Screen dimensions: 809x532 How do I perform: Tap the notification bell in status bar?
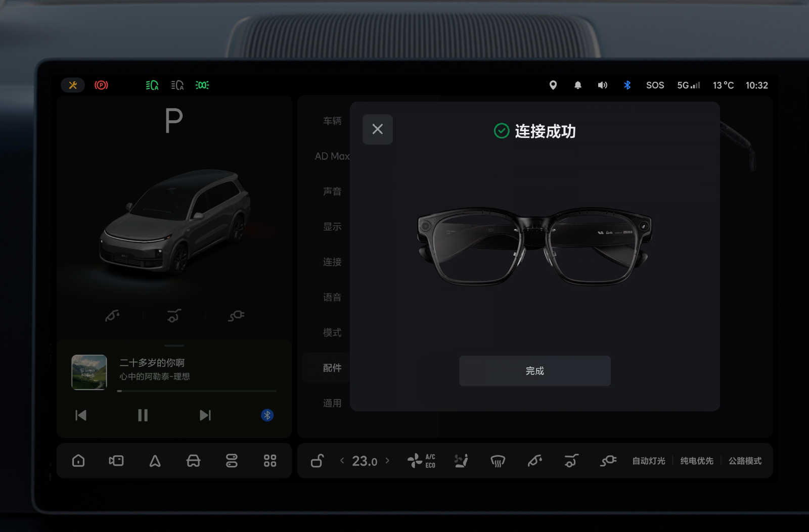pyautogui.click(x=577, y=85)
